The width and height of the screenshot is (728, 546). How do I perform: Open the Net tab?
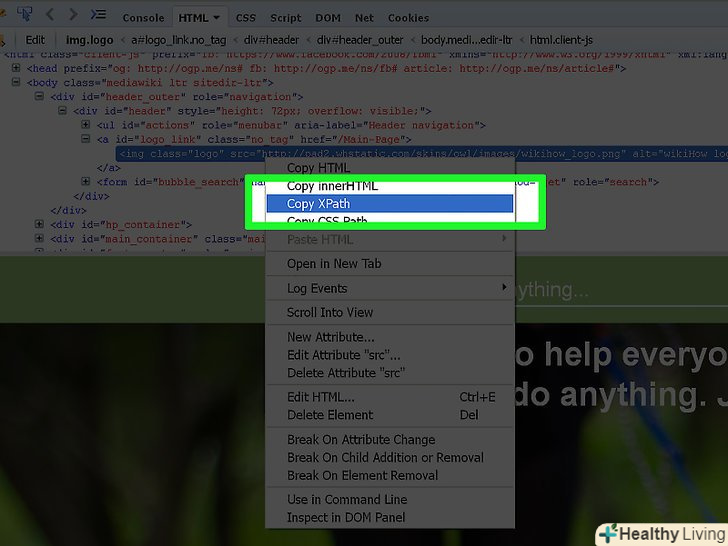tap(364, 18)
